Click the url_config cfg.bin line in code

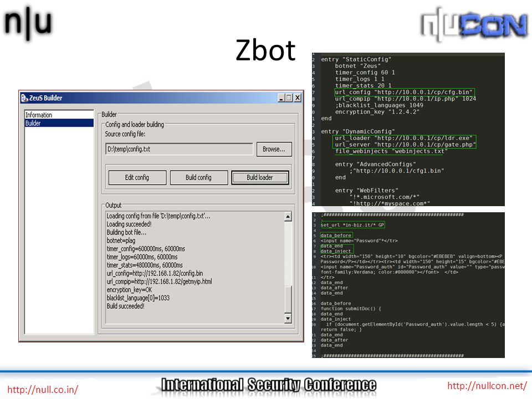click(x=404, y=93)
